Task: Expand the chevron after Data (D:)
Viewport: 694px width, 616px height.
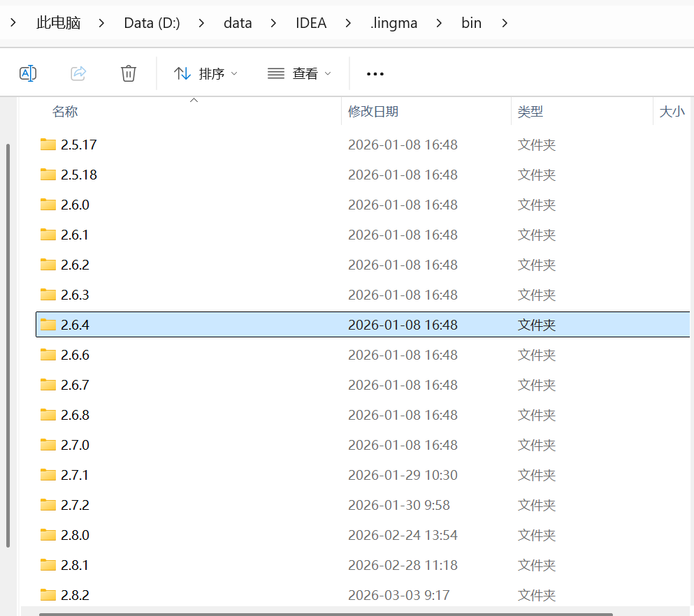Action: 201,23
